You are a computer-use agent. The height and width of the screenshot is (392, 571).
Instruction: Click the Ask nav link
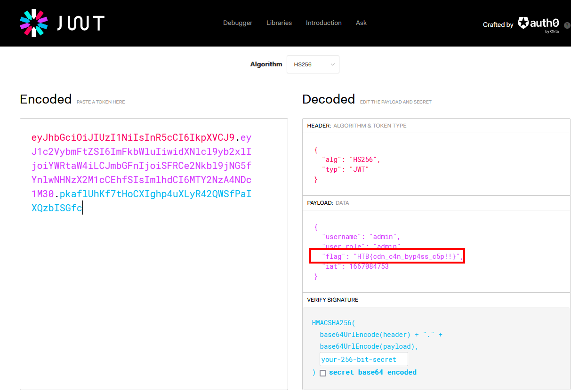(361, 23)
